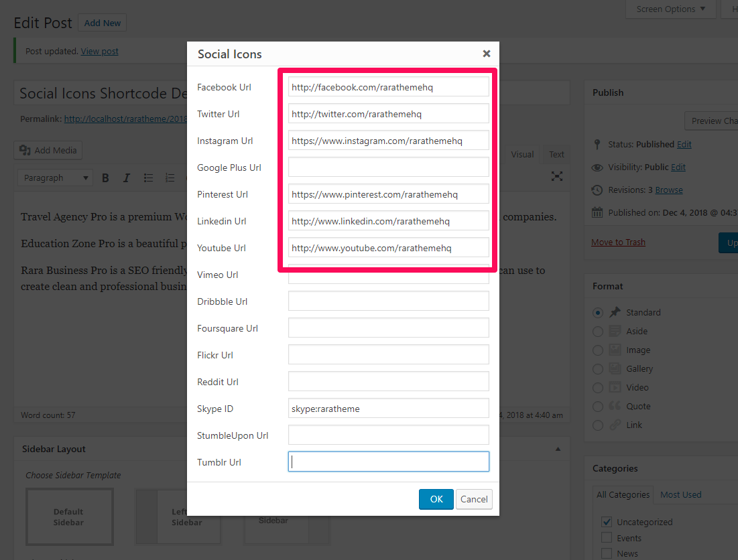Click the Quote format icon
Image resolution: width=738 pixels, height=560 pixels.
click(615, 406)
